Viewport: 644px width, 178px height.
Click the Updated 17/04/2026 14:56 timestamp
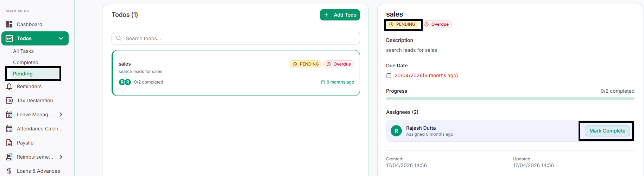(x=533, y=165)
